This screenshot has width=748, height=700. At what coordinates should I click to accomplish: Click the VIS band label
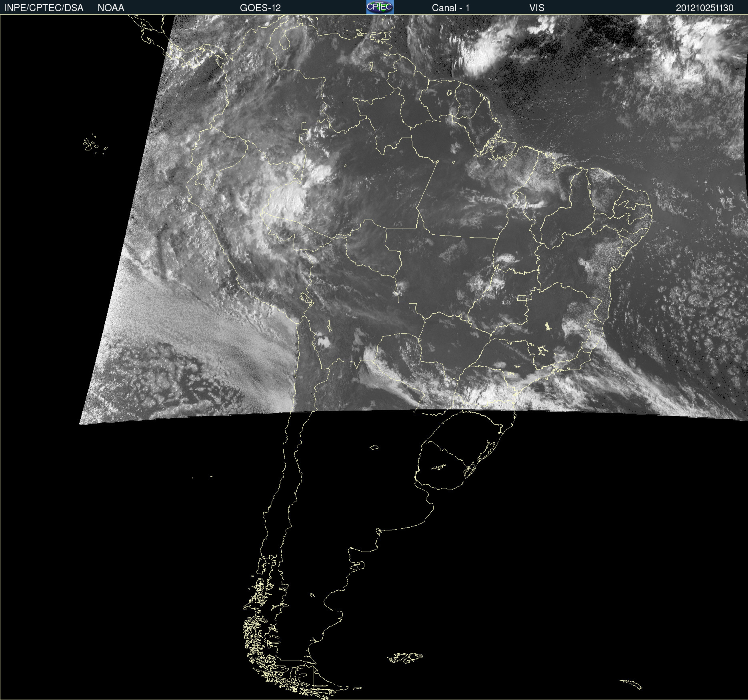tap(537, 8)
